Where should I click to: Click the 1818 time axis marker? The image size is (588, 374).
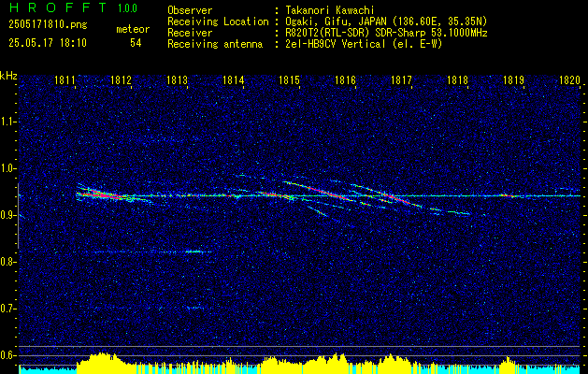pos(457,79)
